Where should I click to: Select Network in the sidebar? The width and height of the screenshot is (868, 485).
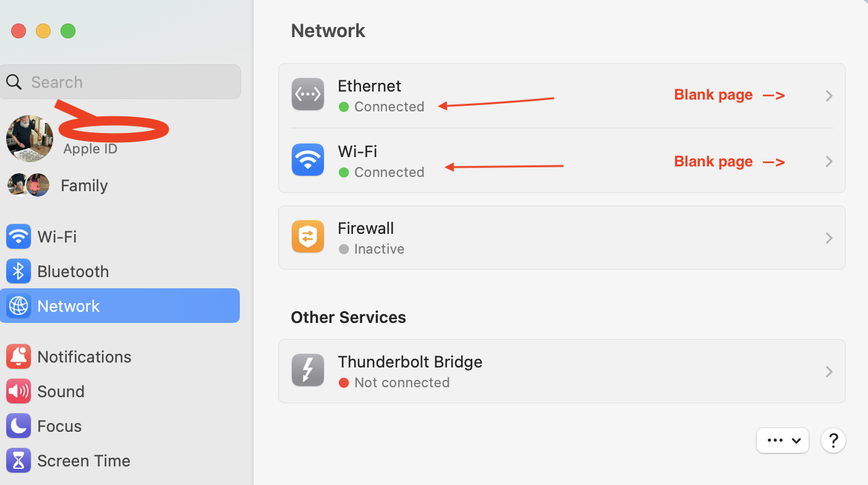tap(120, 306)
